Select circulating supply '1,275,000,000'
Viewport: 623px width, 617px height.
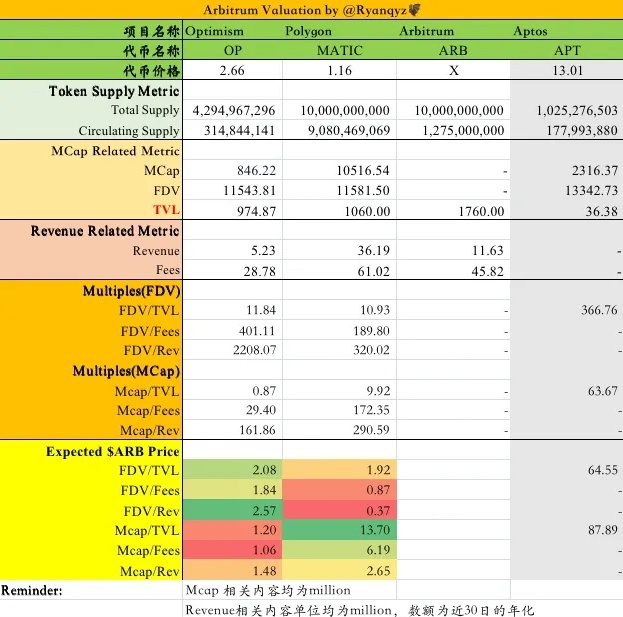coord(463,131)
